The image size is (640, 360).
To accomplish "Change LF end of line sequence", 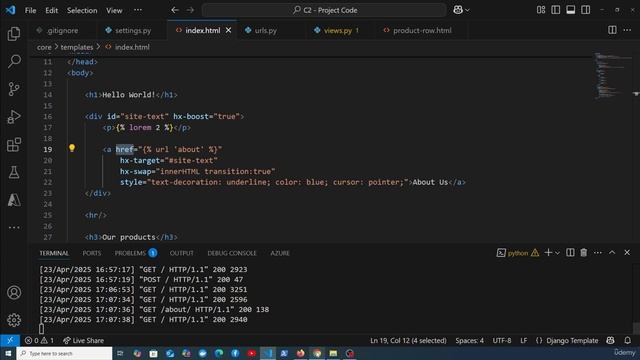I will click(x=524, y=340).
